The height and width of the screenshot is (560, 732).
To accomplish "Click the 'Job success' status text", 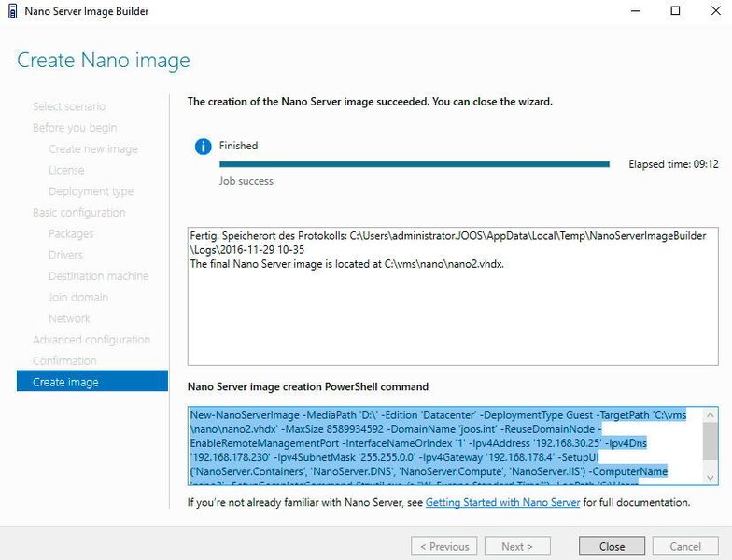I will [x=246, y=181].
